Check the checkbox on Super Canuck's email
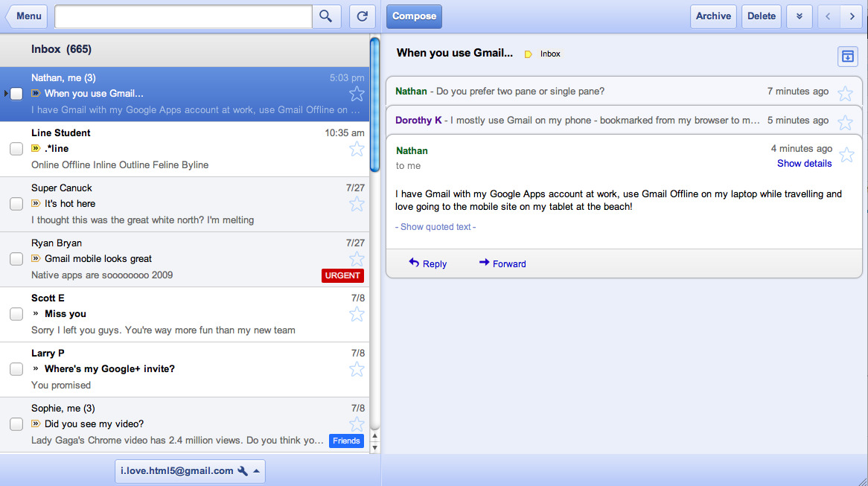The width and height of the screenshot is (868, 486). pos(16,203)
